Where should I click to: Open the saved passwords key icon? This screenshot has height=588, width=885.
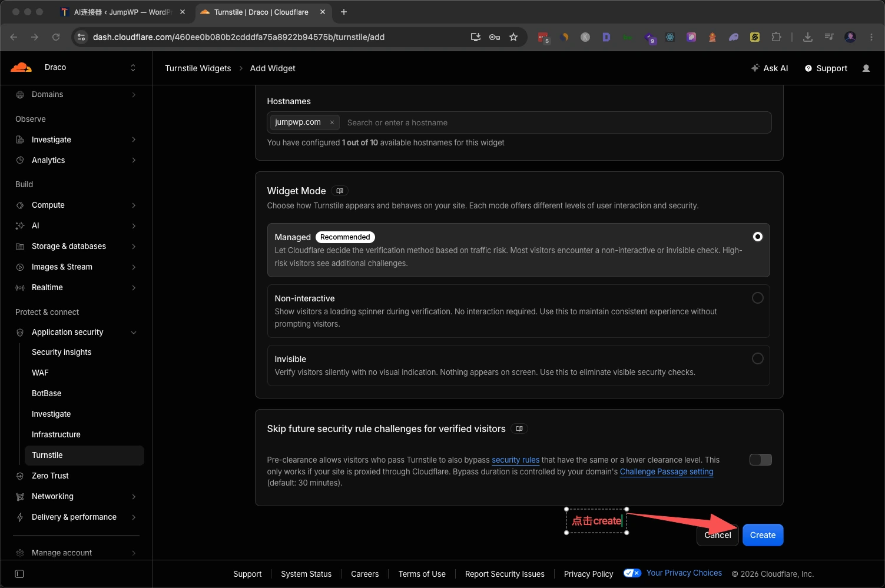click(495, 37)
